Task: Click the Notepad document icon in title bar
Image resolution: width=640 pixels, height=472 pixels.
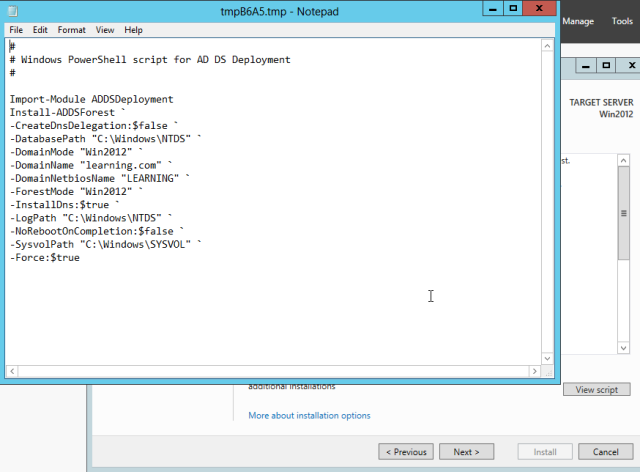Action: [x=13, y=11]
